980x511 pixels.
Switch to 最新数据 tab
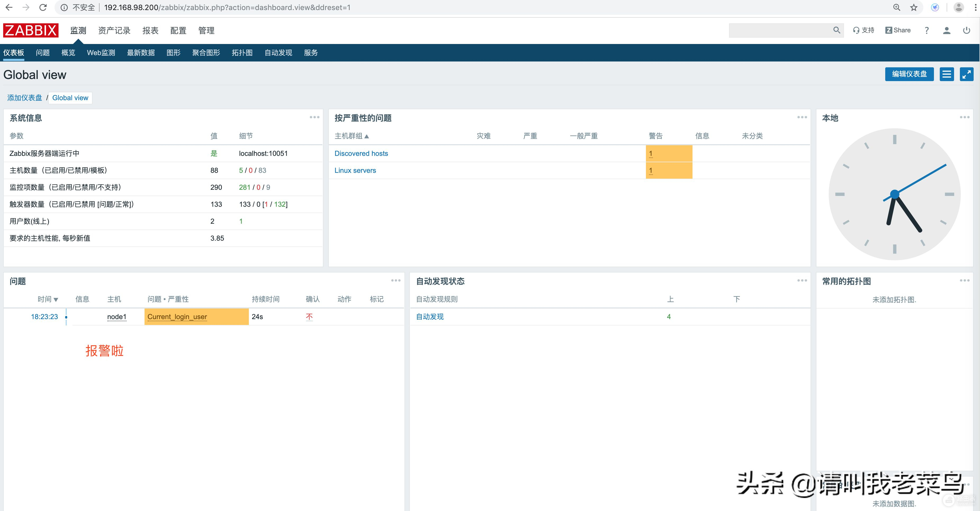(141, 53)
